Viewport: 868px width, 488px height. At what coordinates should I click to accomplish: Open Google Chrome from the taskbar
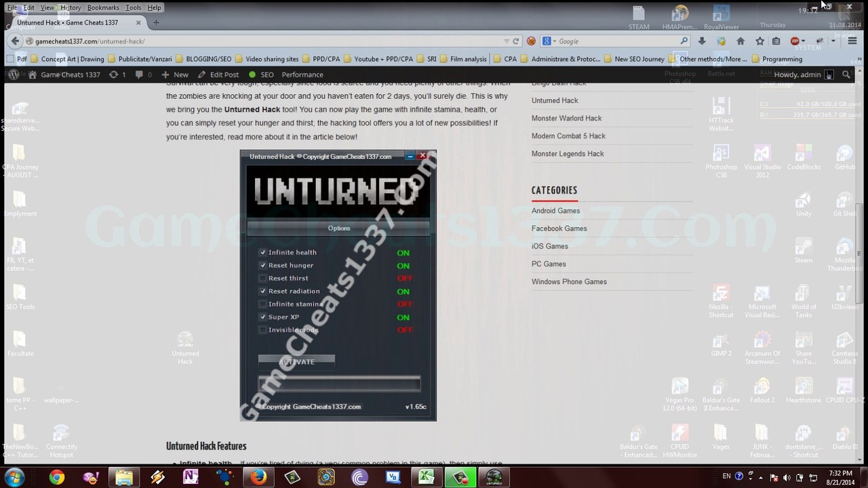56,478
